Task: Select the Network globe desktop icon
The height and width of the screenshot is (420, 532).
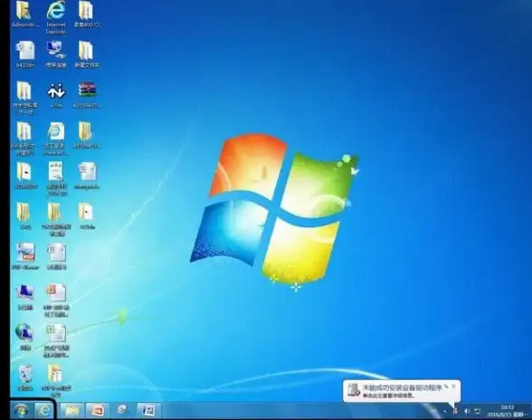Action: point(24,337)
